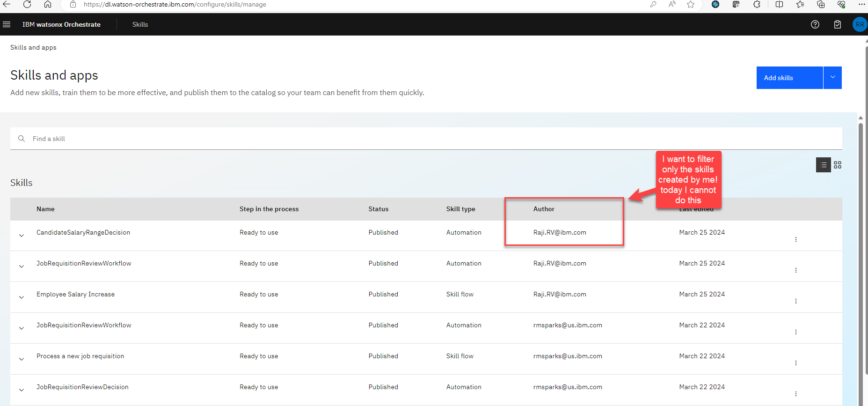Expand the JobRequisitionReviewDecision row
The width and height of the screenshot is (868, 406).
click(x=22, y=390)
